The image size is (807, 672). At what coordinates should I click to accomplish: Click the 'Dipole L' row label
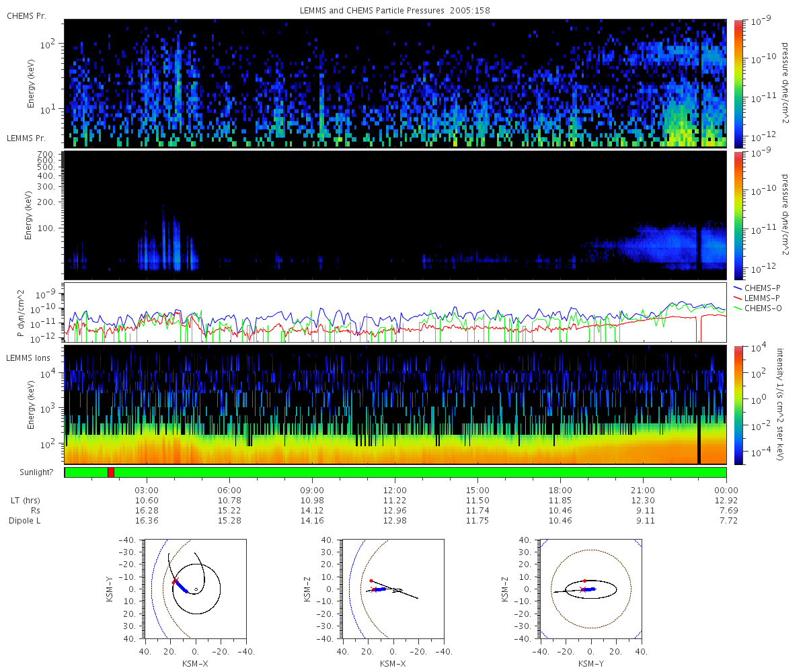[x=26, y=521]
